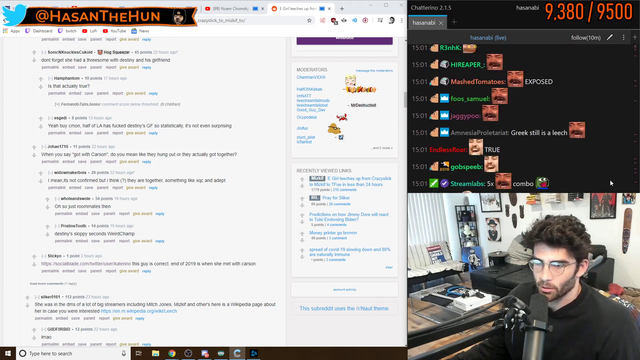Collapse SonicNKnucklesCukold's comment thread
Image resolution: width=640 pixels, height=360 pixels.
coord(44,52)
